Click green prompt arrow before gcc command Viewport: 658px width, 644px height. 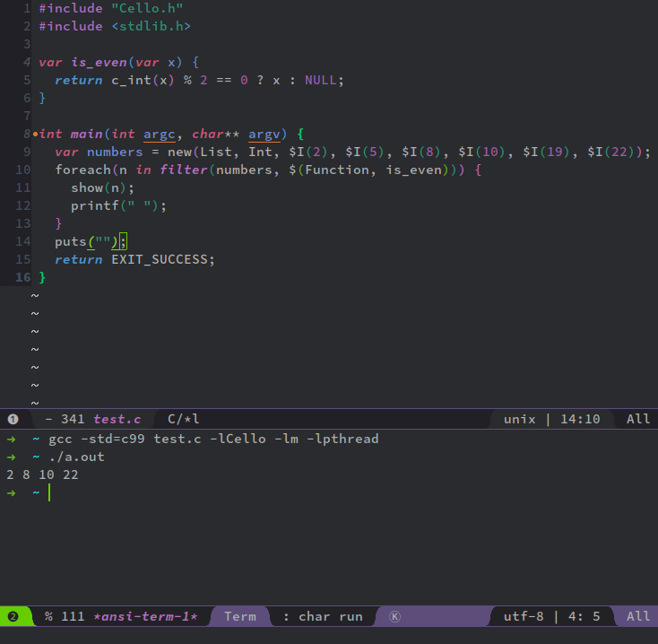(12, 439)
